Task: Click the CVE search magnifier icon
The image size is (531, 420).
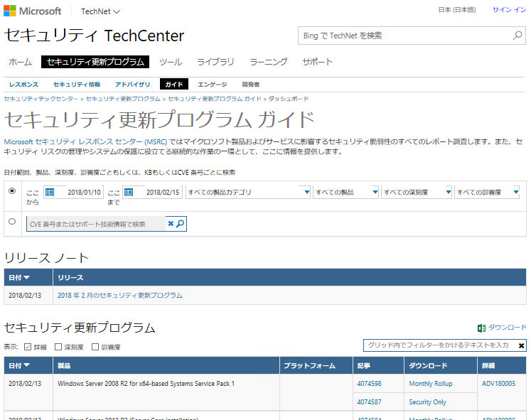Action: point(181,224)
